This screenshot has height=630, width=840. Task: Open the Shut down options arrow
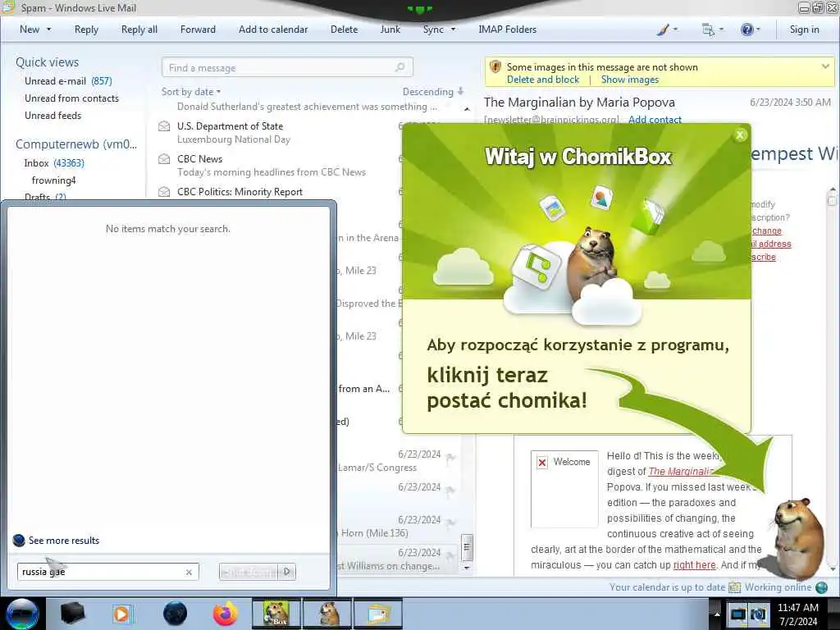click(287, 572)
